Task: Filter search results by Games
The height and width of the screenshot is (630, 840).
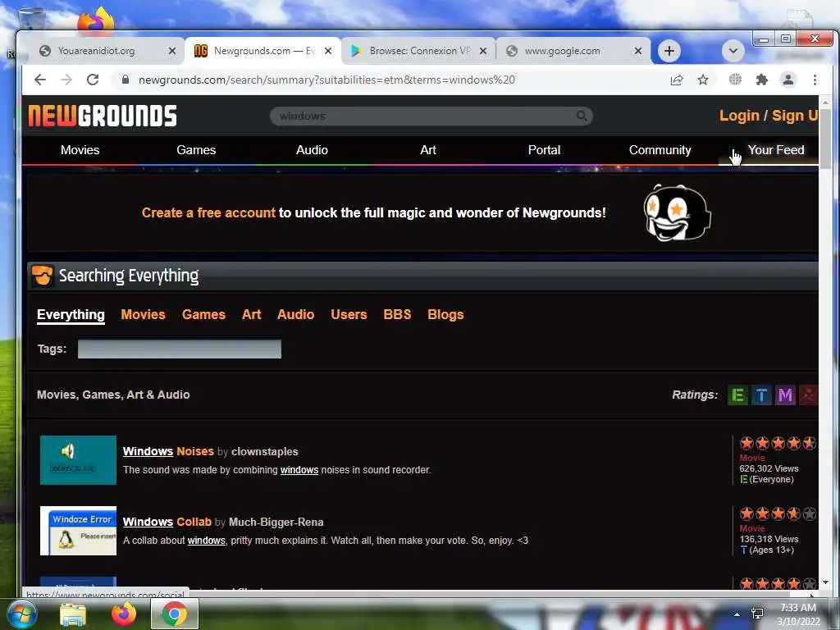Action: click(203, 314)
